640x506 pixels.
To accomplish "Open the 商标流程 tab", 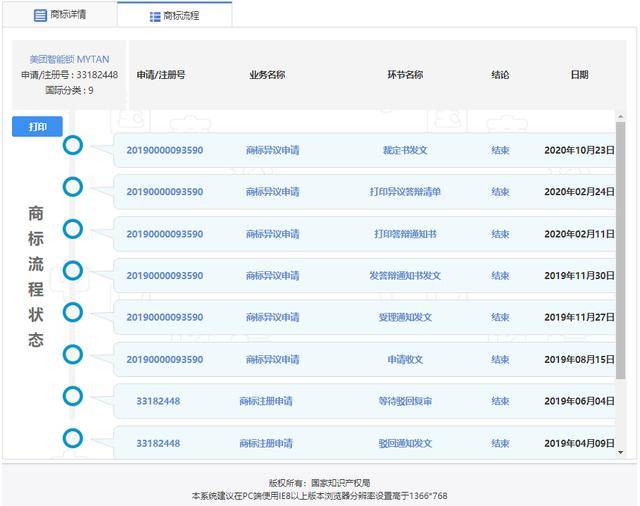I will click(175, 16).
